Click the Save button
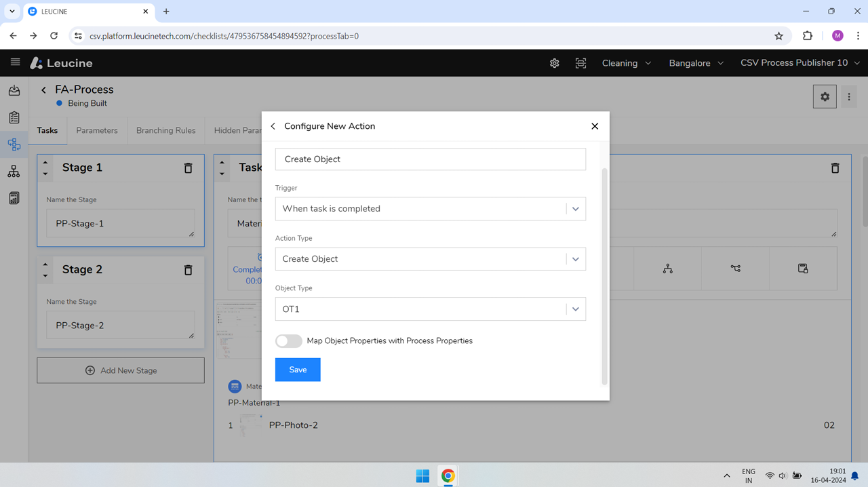The height and width of the screenshot is (487, 868). [298, 370]
